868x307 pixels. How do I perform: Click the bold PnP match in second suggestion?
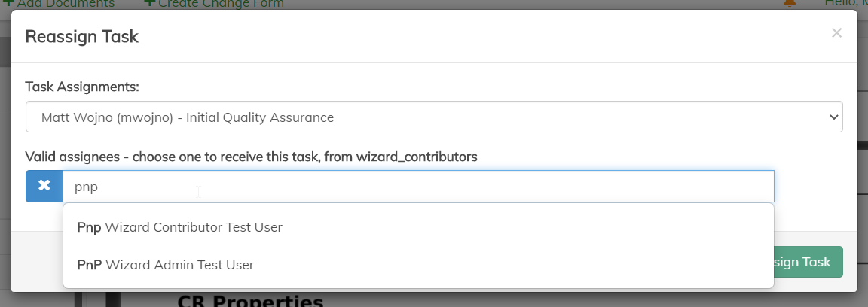(89, 265)
